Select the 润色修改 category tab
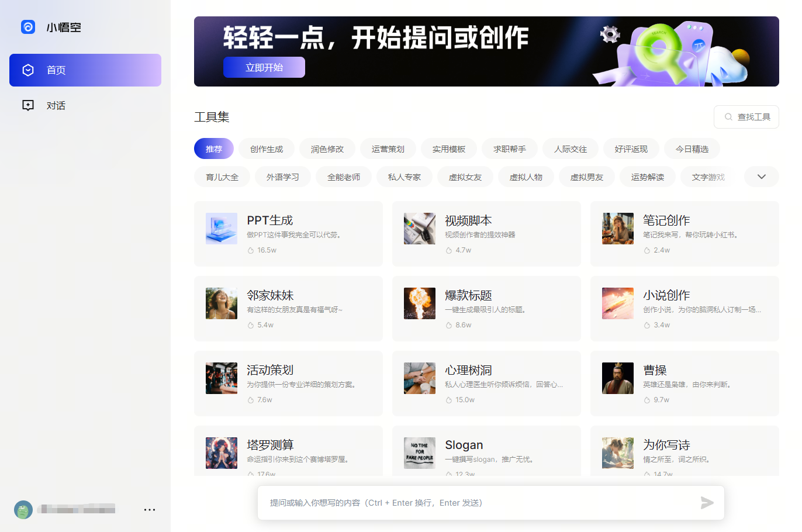802x532 pixels. point(327,149)
